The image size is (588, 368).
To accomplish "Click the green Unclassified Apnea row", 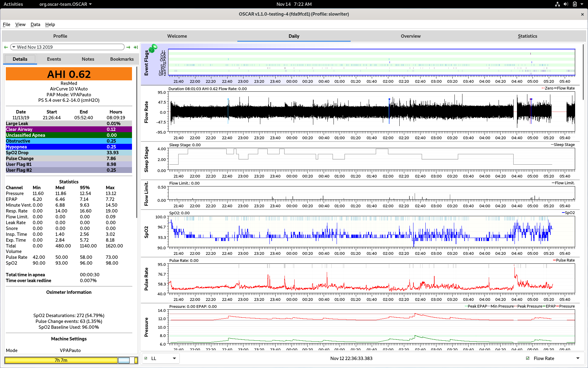I will click(x=69, y=135).
